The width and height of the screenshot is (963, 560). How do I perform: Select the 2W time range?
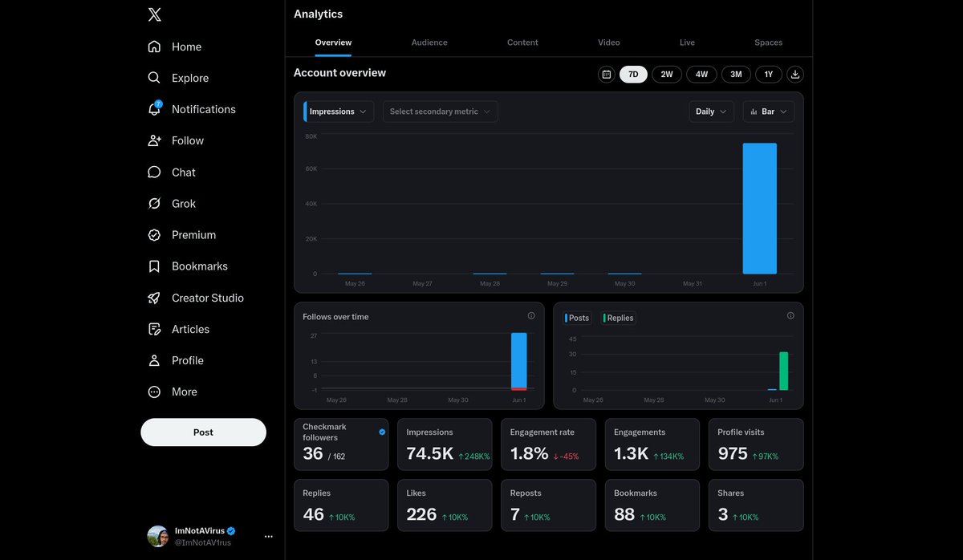click(667, 75)
